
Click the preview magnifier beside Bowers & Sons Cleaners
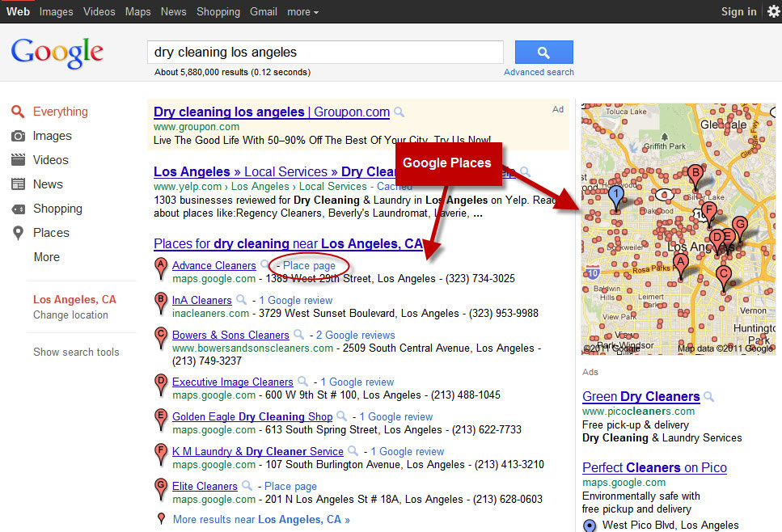[x=298, y=335]
